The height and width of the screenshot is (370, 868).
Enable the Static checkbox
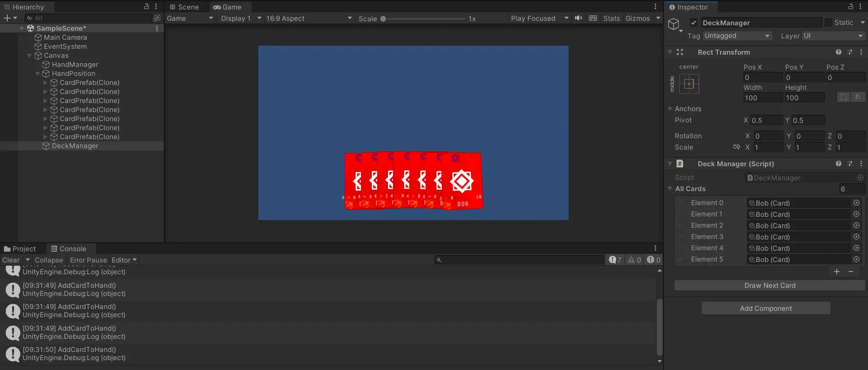pyautogui.click(x=828, y=23)
